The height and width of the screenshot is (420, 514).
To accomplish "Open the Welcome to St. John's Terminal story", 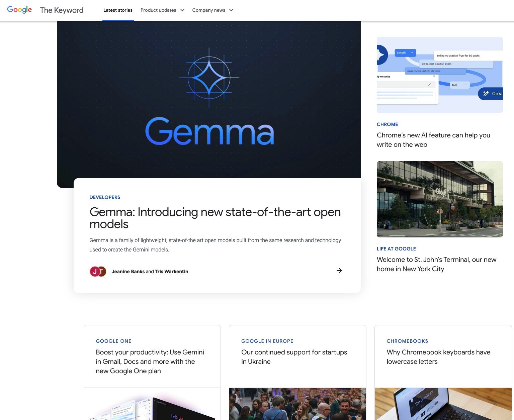I will click(436, 264).
